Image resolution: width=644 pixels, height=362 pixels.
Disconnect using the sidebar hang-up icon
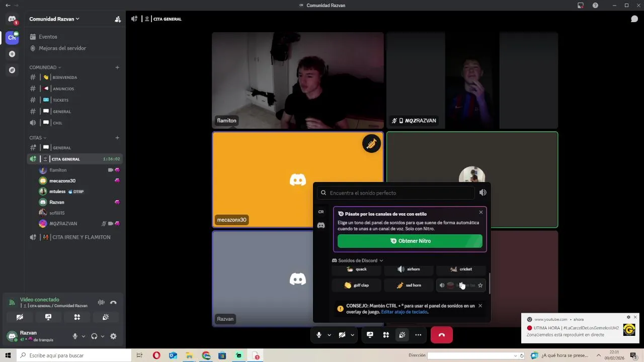pos(113,302)
